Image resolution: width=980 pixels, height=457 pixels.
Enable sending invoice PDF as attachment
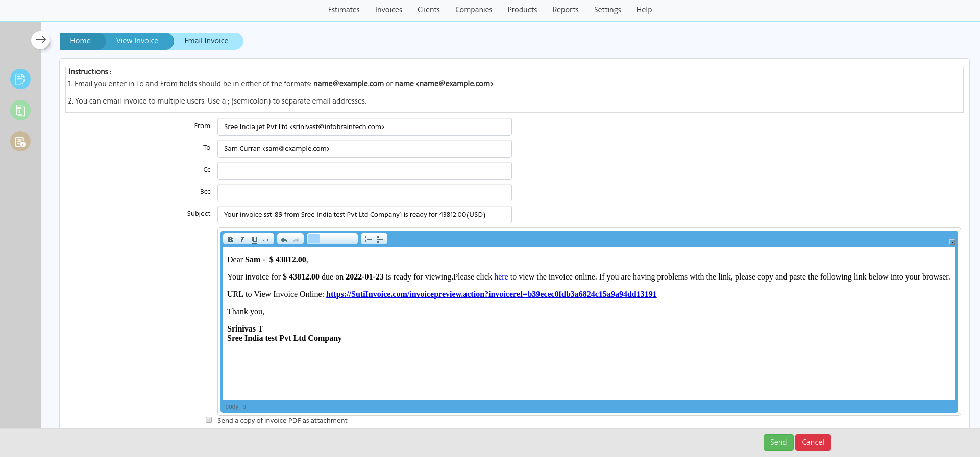pyautogui.click(x=209, y=420)
